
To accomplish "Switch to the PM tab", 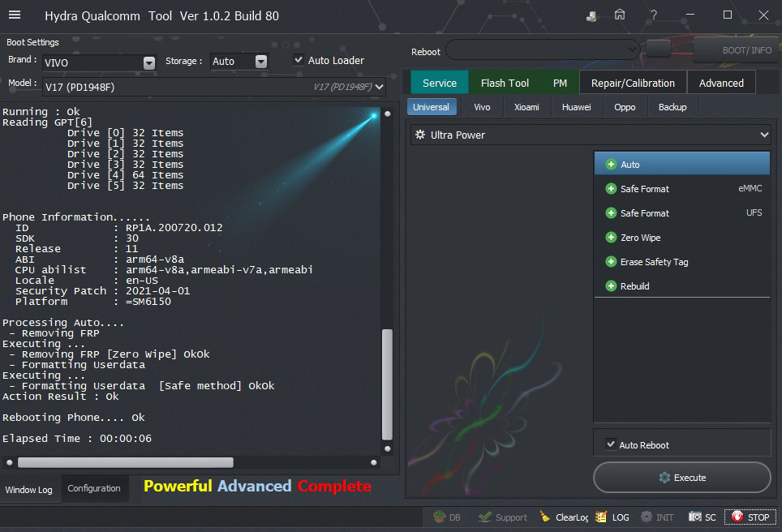I will coord(560,83).
